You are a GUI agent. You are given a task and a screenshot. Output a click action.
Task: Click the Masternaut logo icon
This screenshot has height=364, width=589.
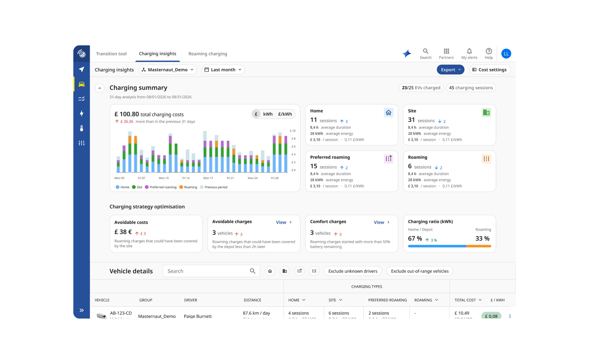[x=81, y=53]
